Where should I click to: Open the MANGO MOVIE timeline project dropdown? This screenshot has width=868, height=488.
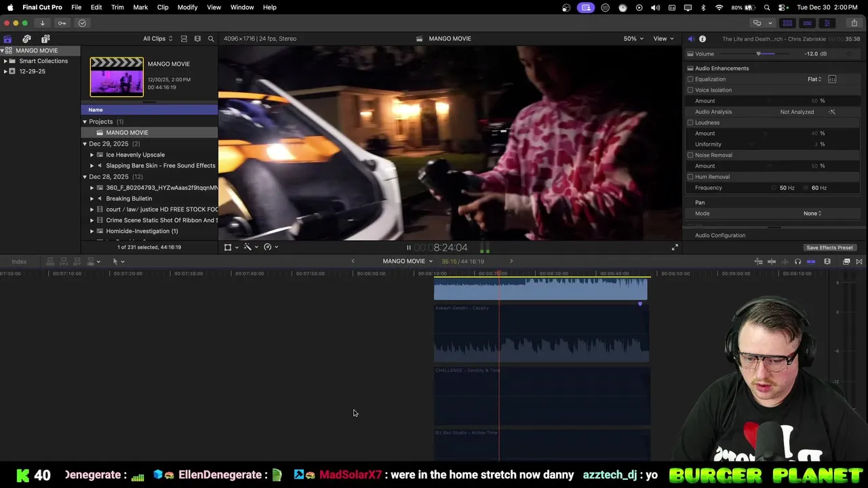(x=408, y=262)
